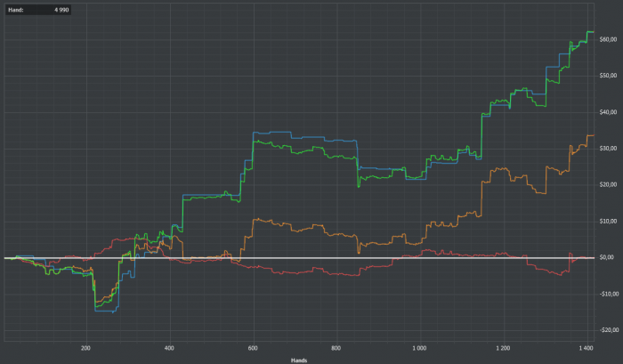Viewport: 623px width, 364px height.
Task: Click the 1 400 hands x-axis tick label
Action: pos(587,348)
